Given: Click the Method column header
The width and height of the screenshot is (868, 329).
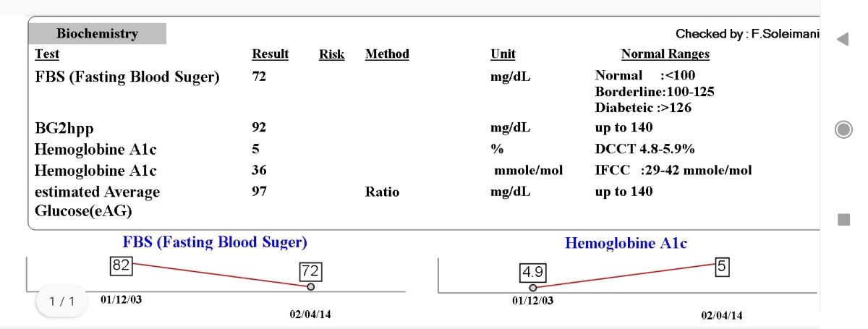Looking at the screenshot, I should click(x=387, y=54).
